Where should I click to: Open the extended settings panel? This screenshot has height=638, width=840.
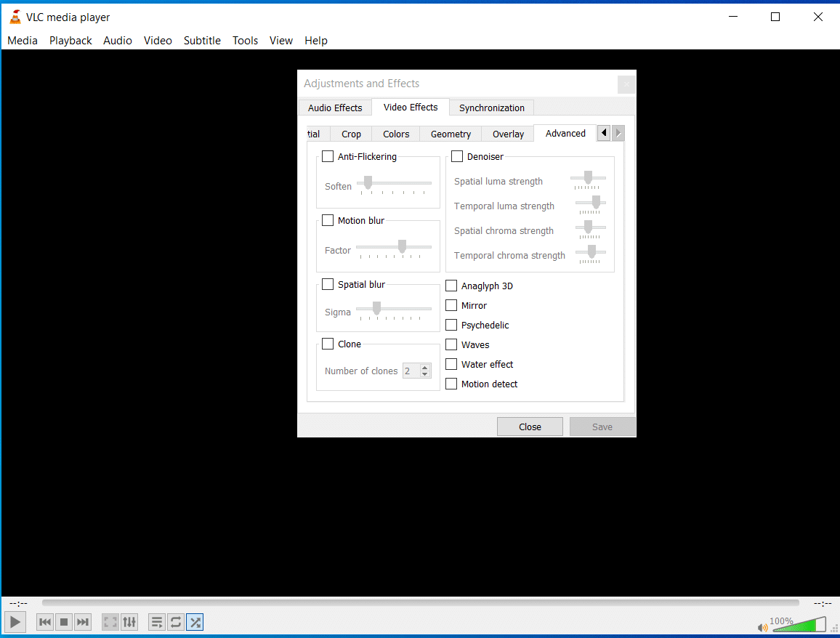coord(129,622)
